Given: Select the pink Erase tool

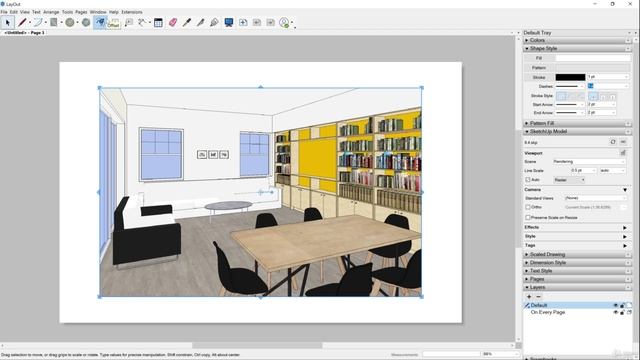Looking at the screenshot, I should point(173,22).
